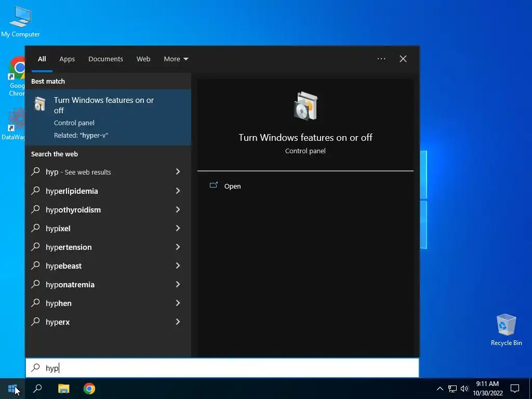Click magnifier icon beside hypixel suggestion
The height and width of the screenshot is (399, 532).
coord(36,228)
